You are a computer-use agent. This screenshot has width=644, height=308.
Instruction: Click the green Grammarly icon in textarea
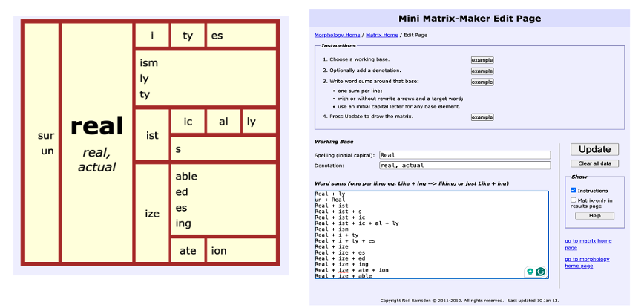541,272
